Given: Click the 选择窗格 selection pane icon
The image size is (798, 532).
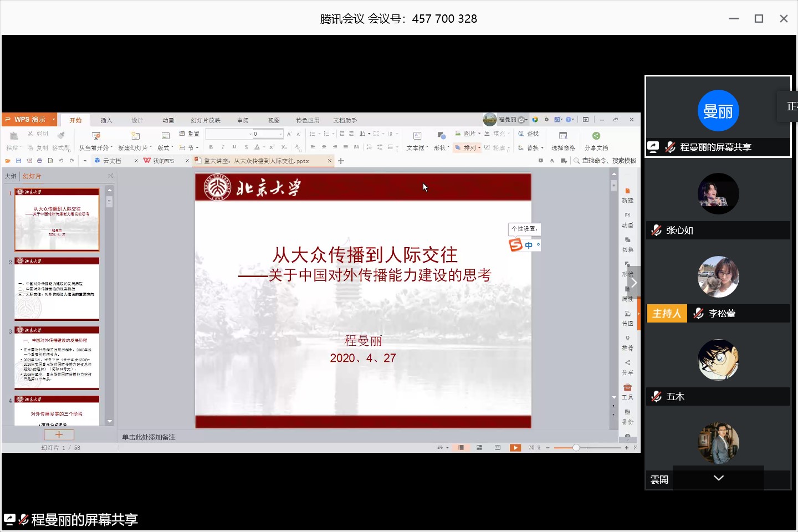Looking at the screenshot, I should point(563,136).
